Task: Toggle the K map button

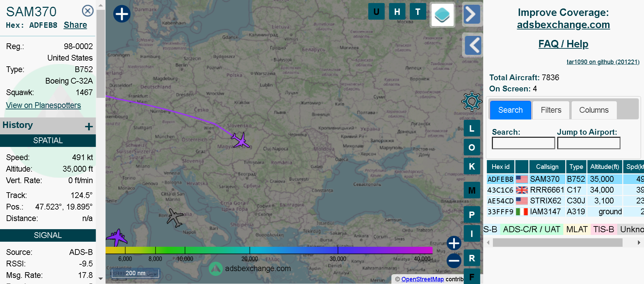Action: (472, 167)
